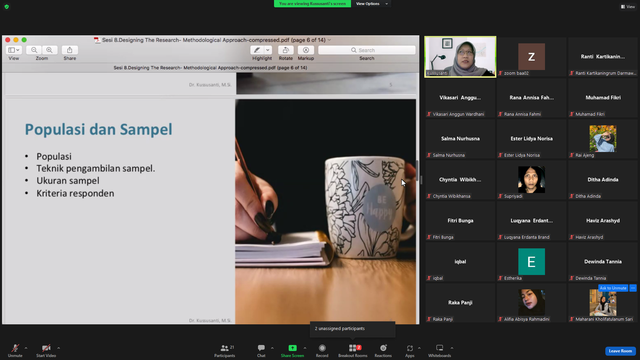The height and width of the screenshot is (360, 640).
Task: Click the Ukuran sampel bullet
Action: click(68, 180)
